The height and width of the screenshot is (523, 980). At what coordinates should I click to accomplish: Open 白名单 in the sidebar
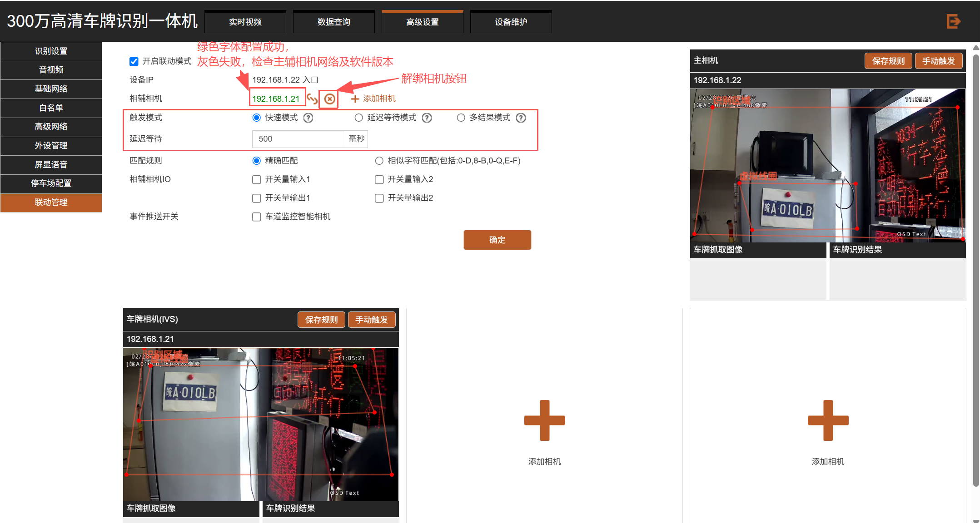point(51,108)
